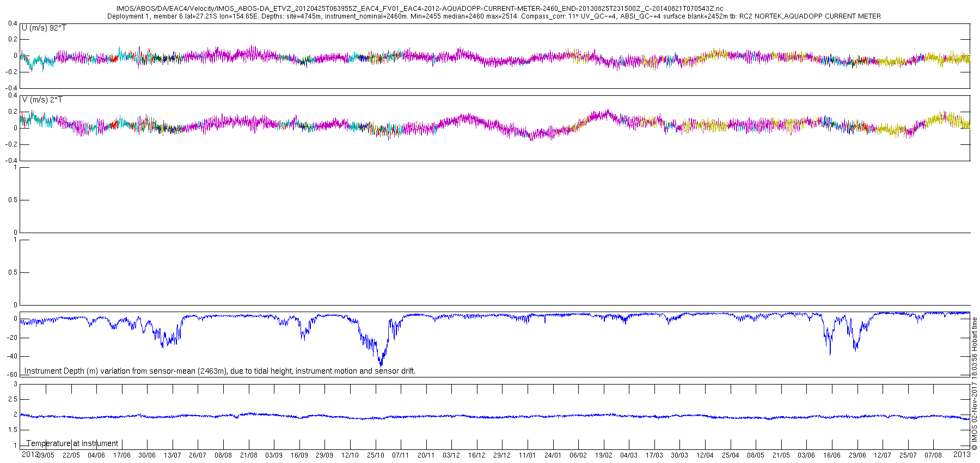Click the 'V (m/s) 2°T' panel label
The image size is (980, 463).
[42, 100]
